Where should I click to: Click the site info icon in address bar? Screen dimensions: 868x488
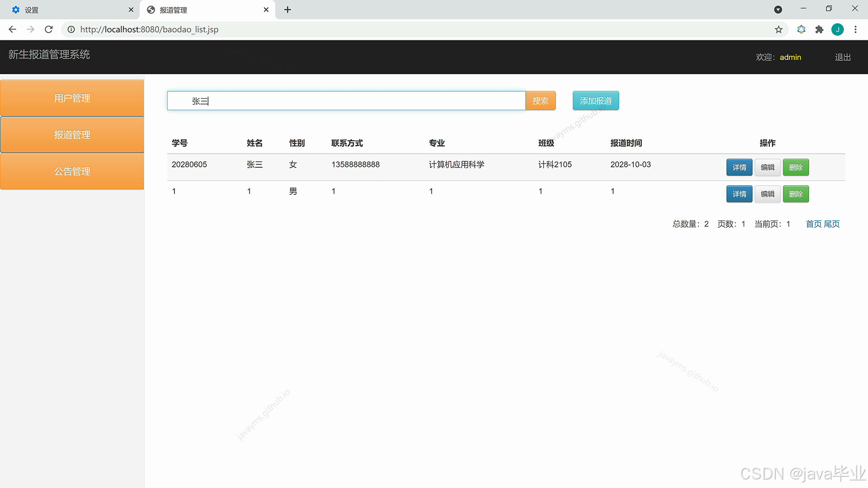(x=71, y=29)
